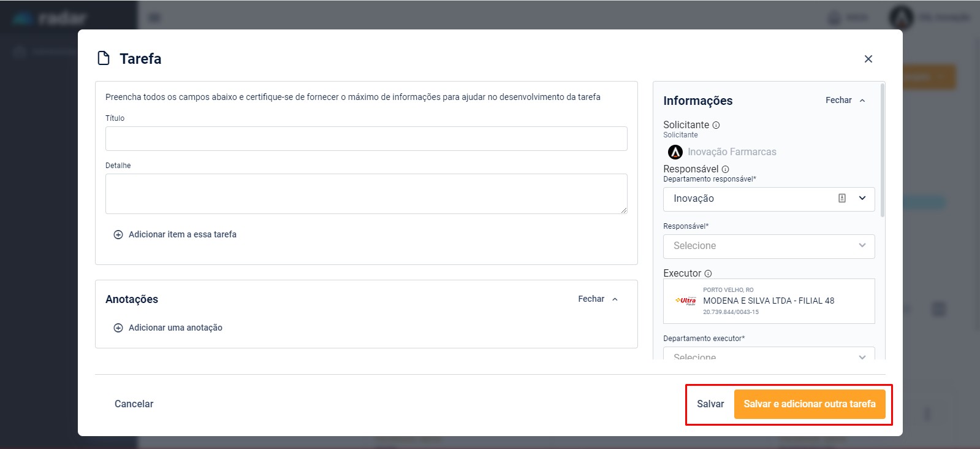Screen dimensions: 980x449
Task: Open the Responsável Selecione dropdown
Action: 769,246
